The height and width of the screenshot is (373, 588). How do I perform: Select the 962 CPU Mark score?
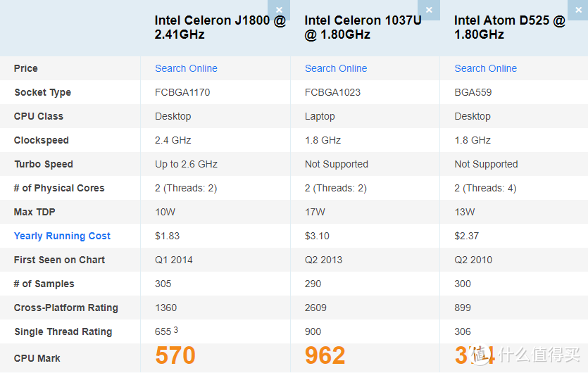(x=325, y=355)
